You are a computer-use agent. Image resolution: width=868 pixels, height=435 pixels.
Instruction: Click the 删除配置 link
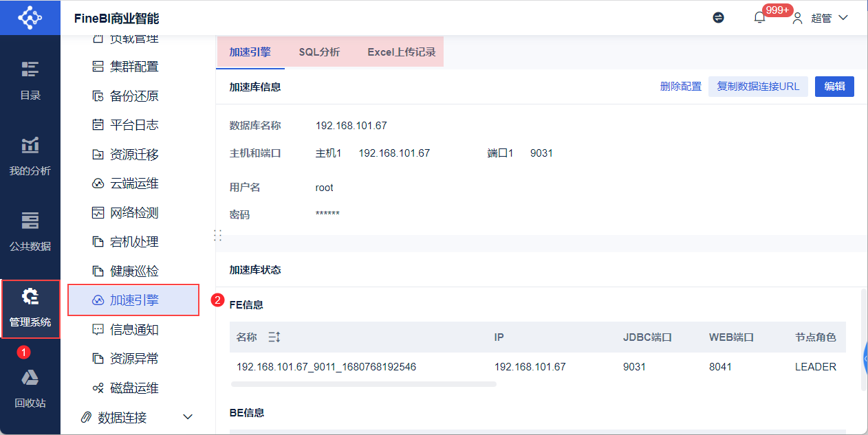coord(680,87)
